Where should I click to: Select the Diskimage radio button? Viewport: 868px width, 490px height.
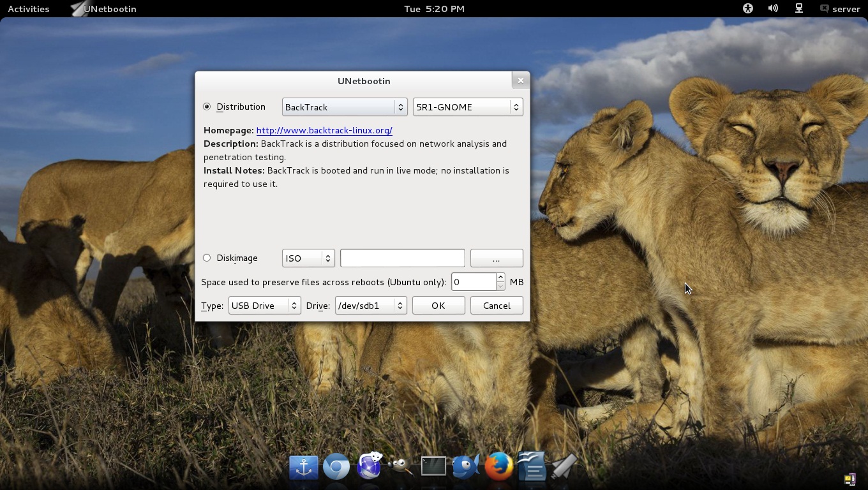point(207,258)
